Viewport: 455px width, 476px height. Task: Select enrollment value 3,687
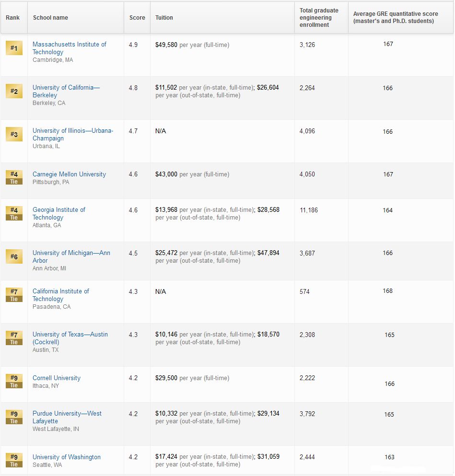point(307,253)
